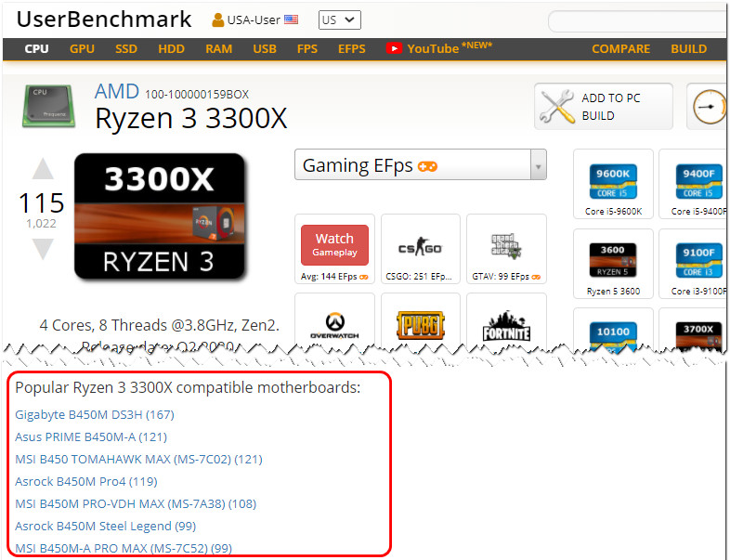
Task: Open the Core i3-9100F comparison card
Action: (x=694, y=264)
